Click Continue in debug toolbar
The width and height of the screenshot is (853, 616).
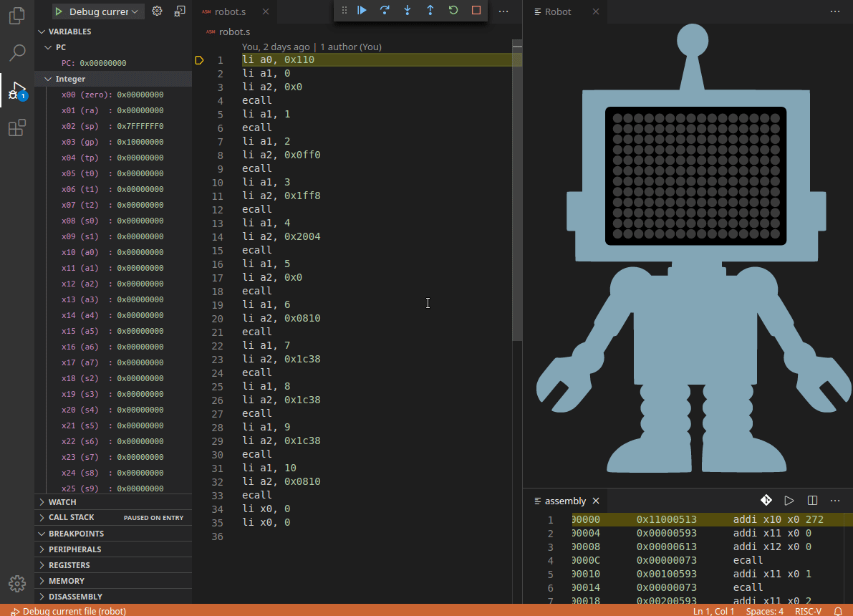362,10
